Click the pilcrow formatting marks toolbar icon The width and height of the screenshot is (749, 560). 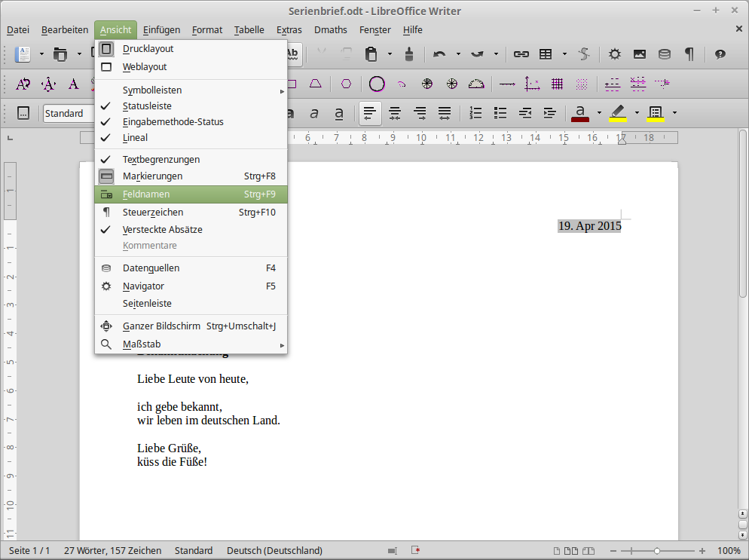[689, 54]
